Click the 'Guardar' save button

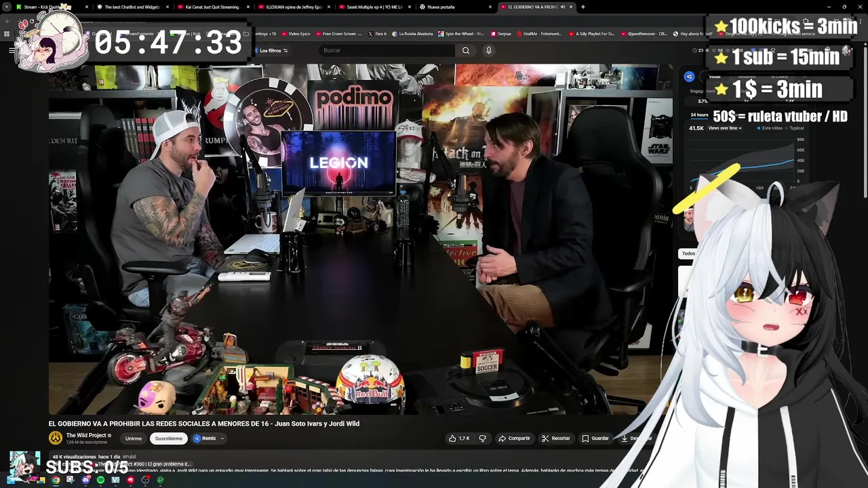point(595,439)
